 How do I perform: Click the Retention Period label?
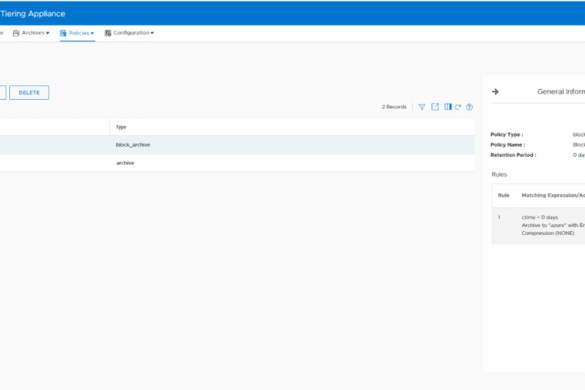coord(513,155)
